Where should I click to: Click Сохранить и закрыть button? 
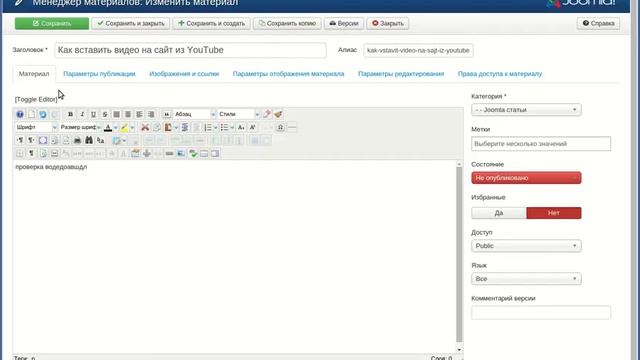[131, 23]
